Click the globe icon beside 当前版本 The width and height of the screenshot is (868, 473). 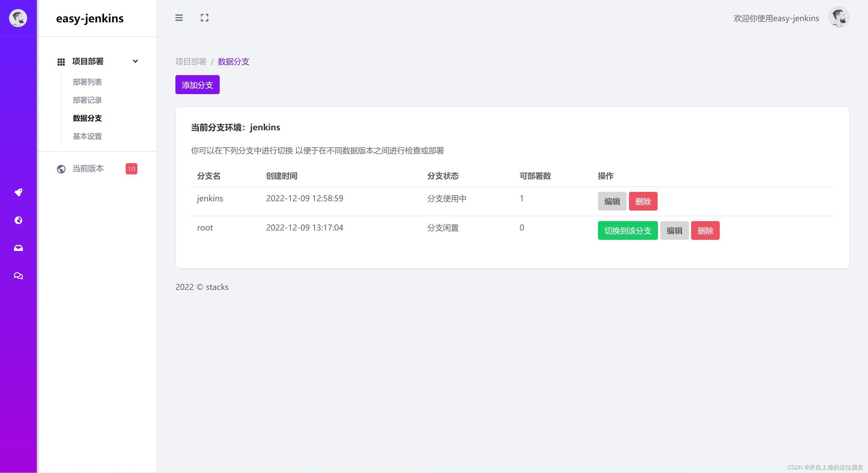click(x=61, y=169)
